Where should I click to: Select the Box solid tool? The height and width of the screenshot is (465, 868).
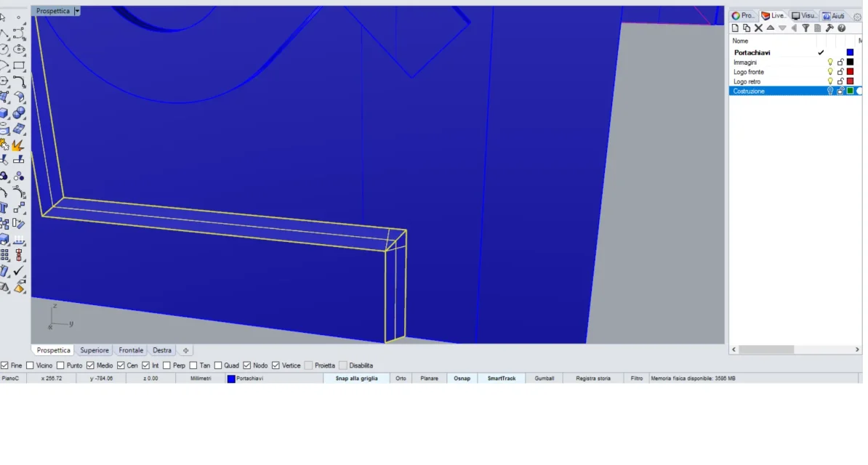click(5, 113)
